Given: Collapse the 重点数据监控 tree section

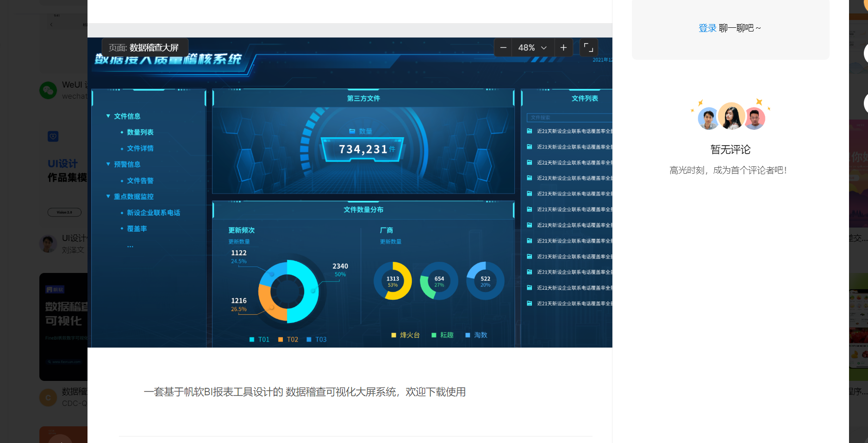Looking at the screenshot, I should [x=108, y=196].
